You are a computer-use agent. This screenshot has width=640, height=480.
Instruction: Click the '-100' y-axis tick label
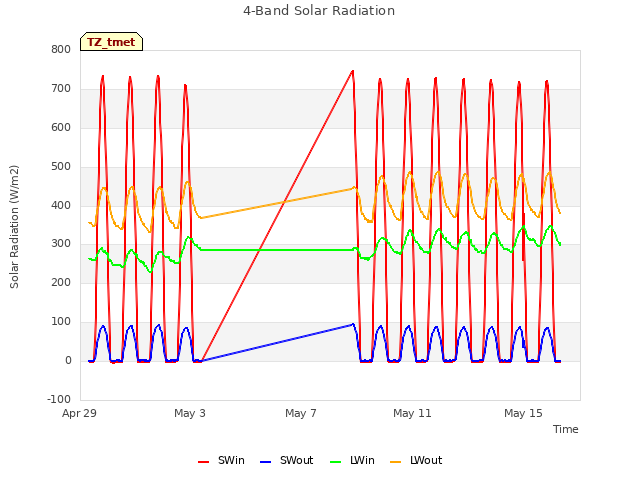[59, 399]
